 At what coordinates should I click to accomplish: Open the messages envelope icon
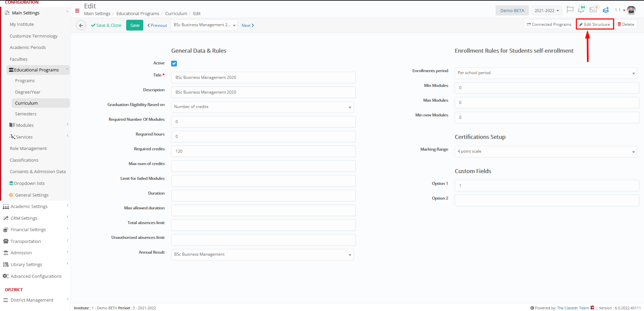coord(593,9)
